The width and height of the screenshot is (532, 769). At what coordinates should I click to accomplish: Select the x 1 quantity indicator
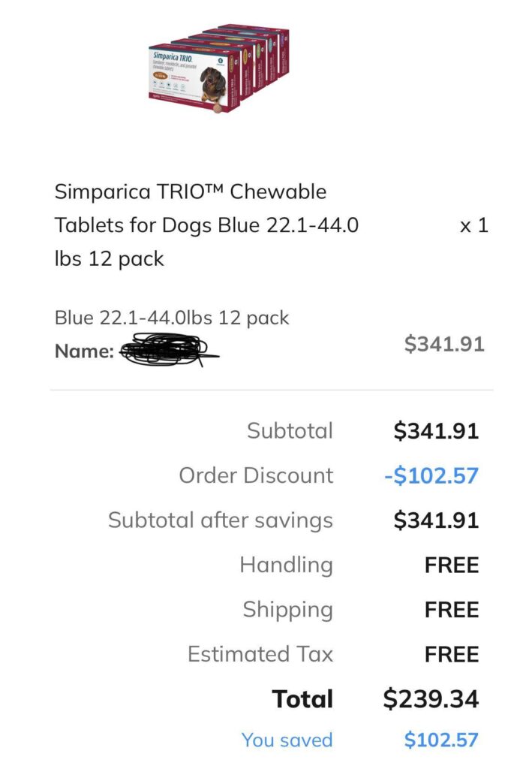(473, 225)
